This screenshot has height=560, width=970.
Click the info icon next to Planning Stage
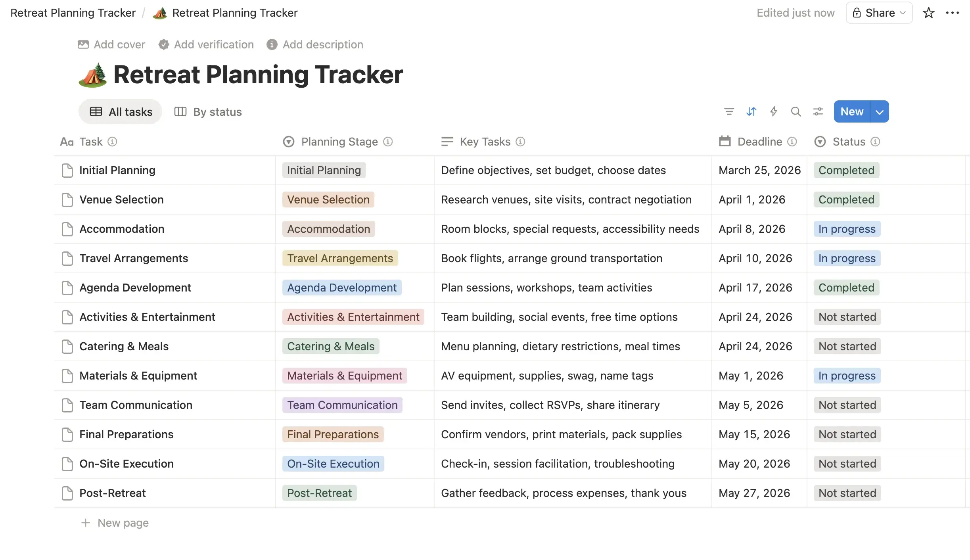coord(389,142)
